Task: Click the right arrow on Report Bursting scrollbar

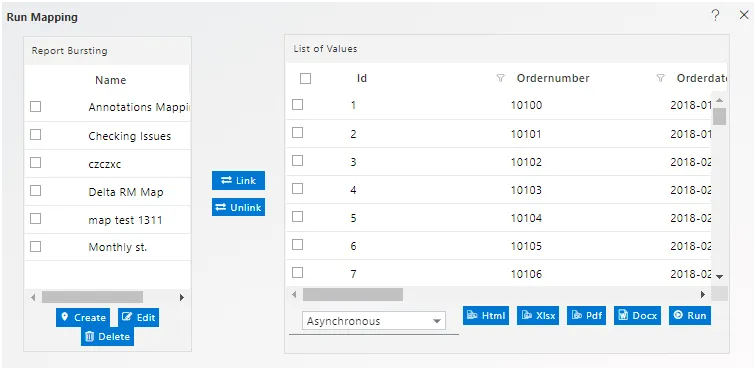Action: point(182,298)
